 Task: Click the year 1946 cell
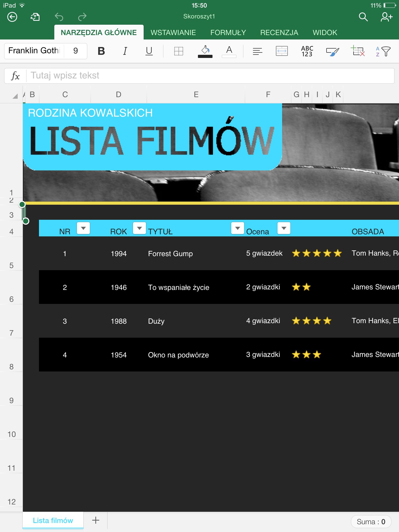point(119,287)
